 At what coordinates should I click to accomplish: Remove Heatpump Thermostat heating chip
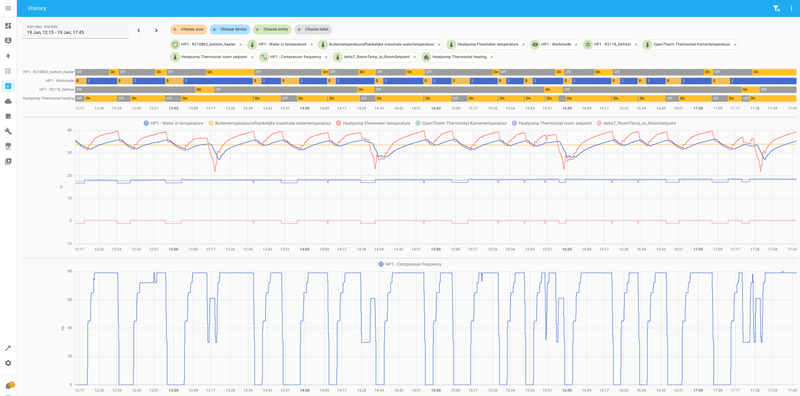pyautogui.click(x=492, y=57)
